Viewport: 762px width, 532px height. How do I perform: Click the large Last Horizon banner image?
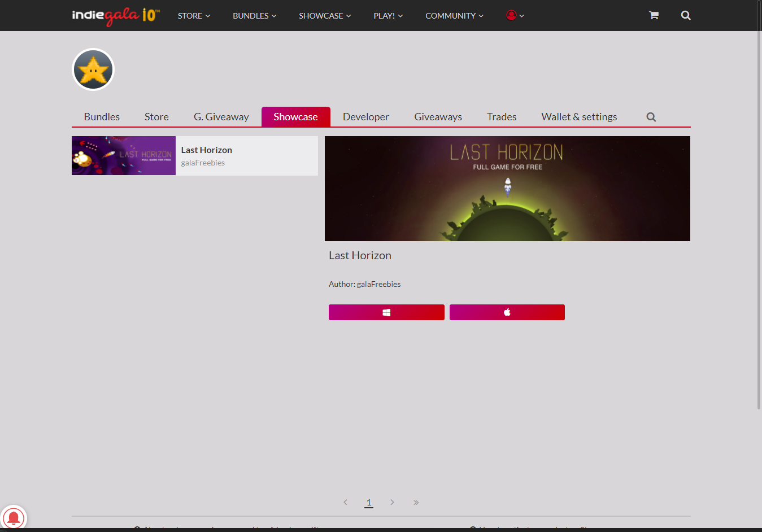[507, 189]
